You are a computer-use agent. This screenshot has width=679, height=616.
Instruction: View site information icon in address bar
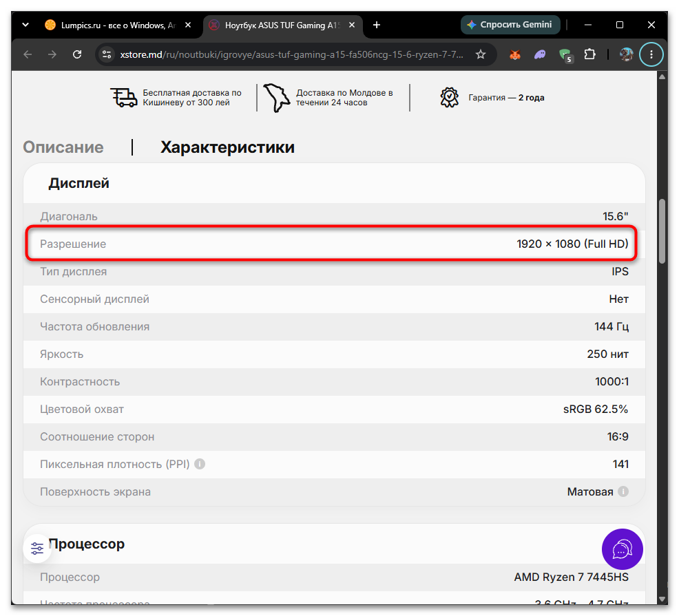point(107,54)
